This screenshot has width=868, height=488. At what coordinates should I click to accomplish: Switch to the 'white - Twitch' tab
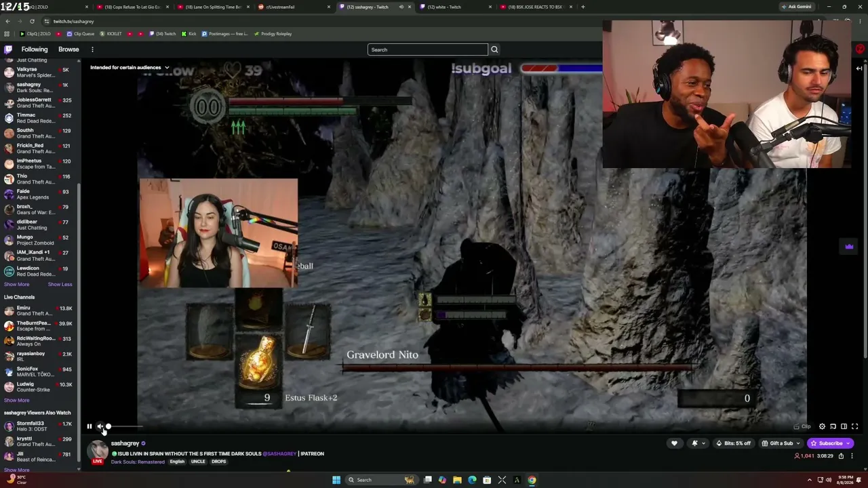[456, 7]
